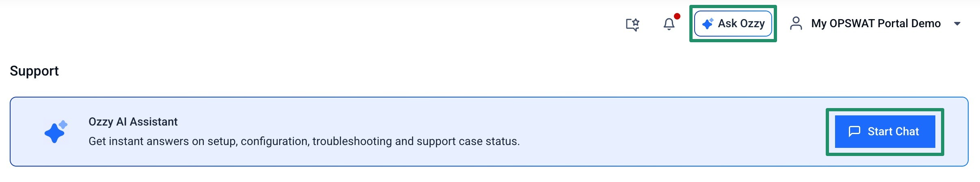Click the small diamond on the Ozzy logo

tap(63, 124)
